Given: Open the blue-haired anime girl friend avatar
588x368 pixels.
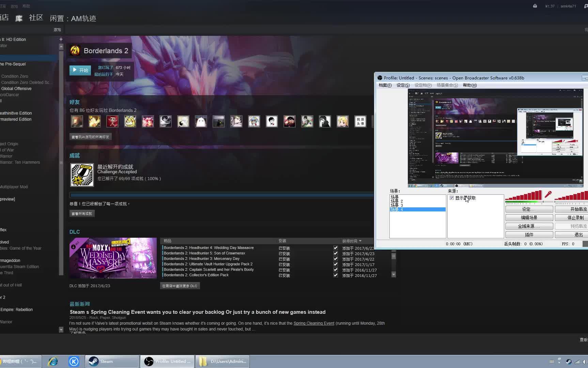Looking at the screenshot, I should 254,121.
